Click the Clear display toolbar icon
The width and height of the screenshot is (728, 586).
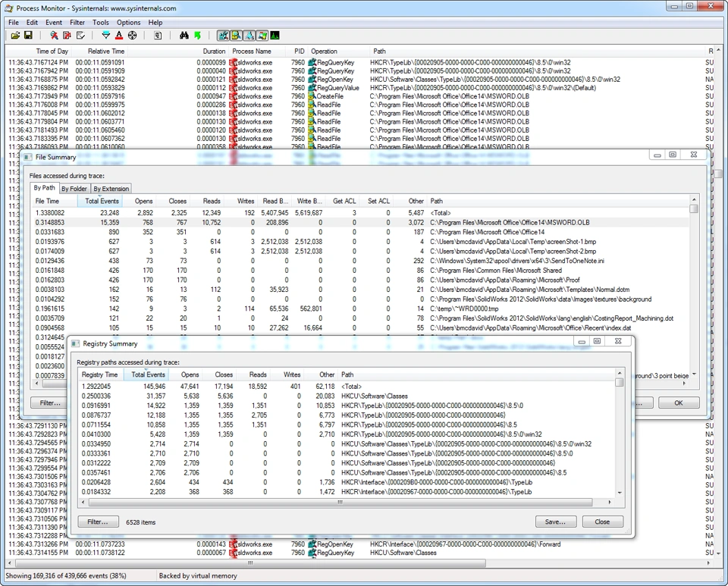coord(80,36)
